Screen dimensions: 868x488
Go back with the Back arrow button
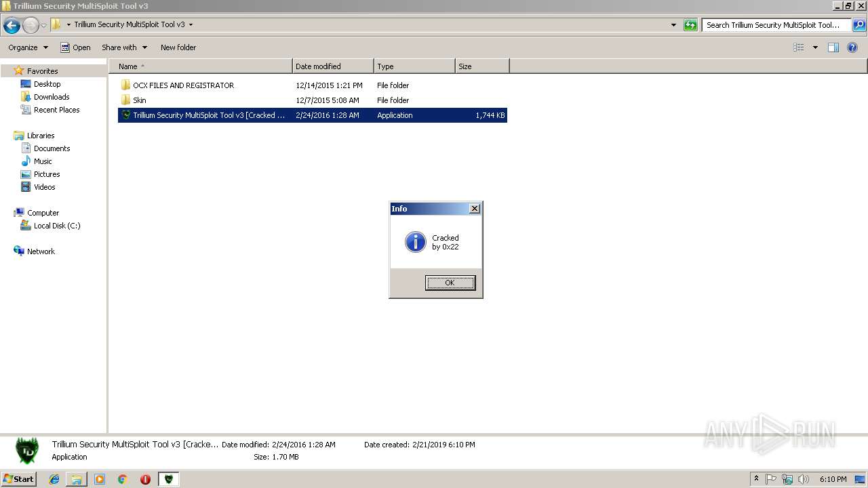12,25
